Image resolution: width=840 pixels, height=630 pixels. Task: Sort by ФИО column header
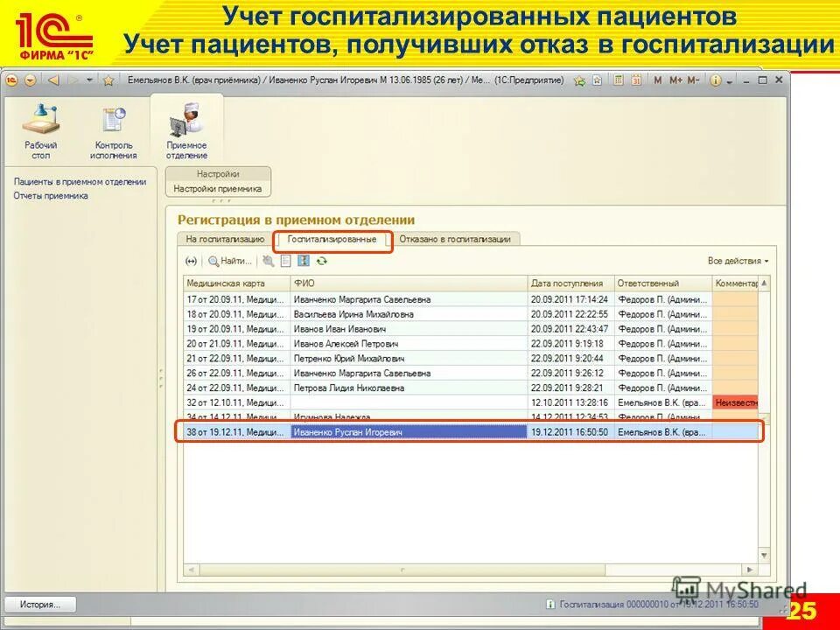pos(409,283)
